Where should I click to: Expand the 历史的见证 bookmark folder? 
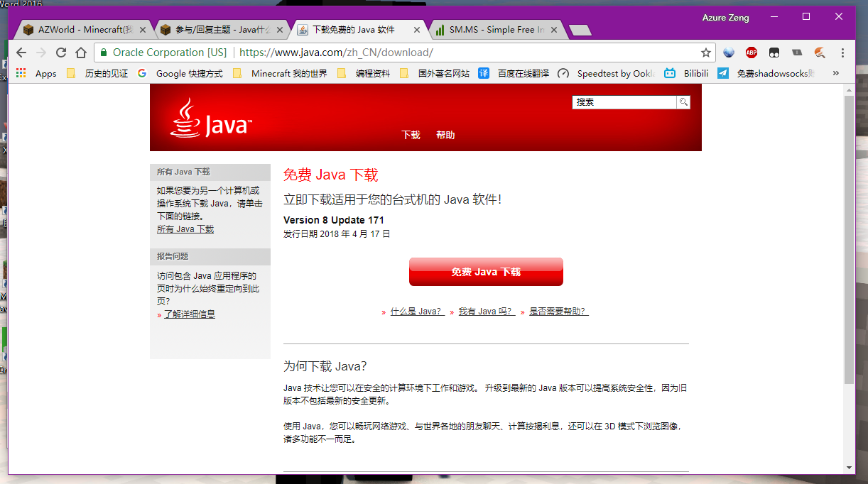coord(97,73)
